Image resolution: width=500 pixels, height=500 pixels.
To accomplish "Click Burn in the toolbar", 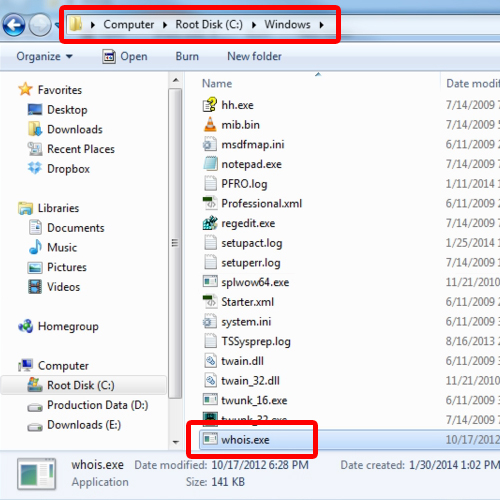I will click(187, 56).
